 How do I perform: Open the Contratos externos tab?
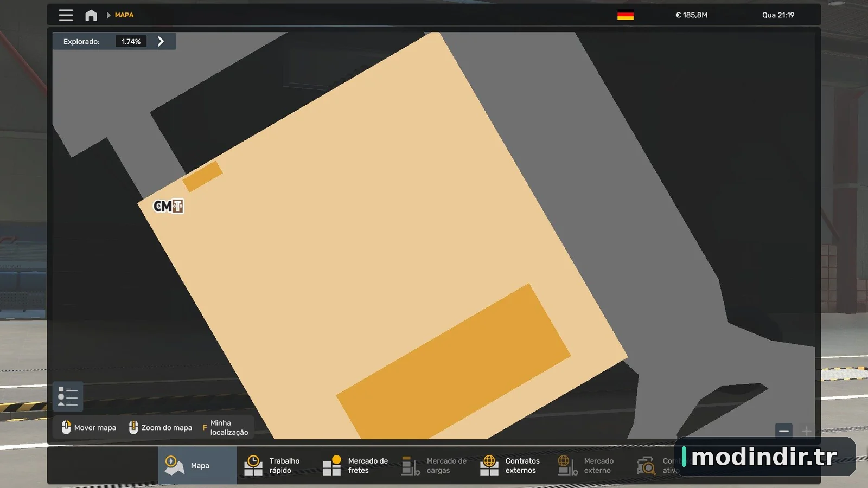point(512,465)
